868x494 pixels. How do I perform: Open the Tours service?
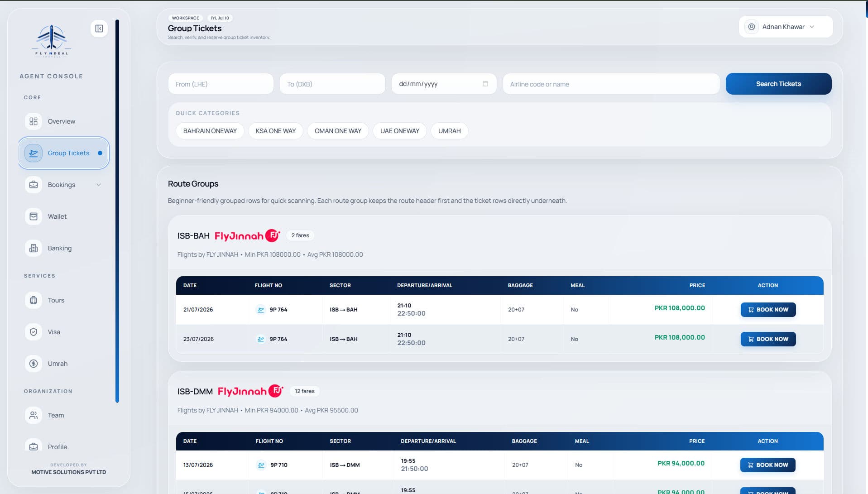(63, 300)
